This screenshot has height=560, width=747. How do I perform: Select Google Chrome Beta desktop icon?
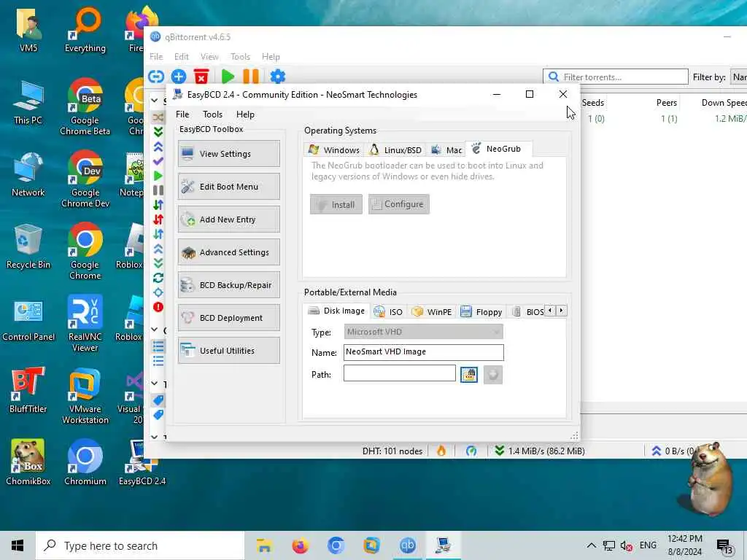(85, 107)
